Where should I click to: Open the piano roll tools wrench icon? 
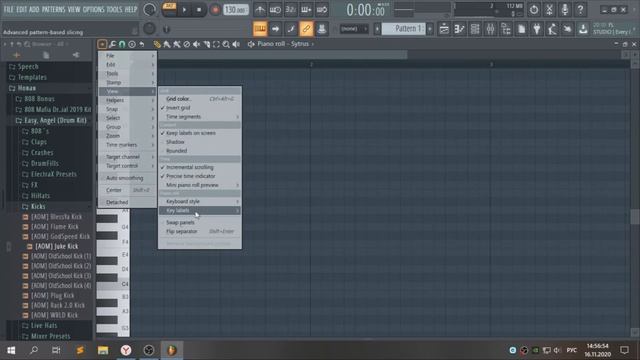(x=112, y=44)
